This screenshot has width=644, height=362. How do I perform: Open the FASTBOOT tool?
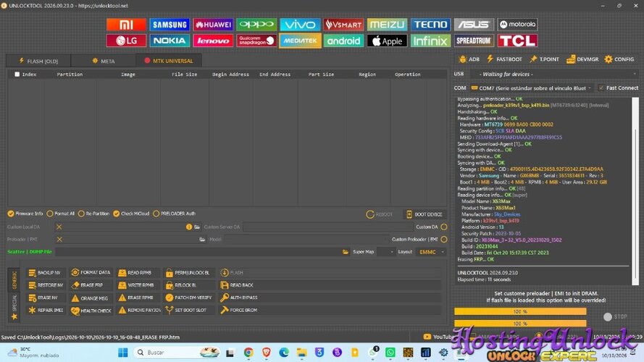click(504, 59)
